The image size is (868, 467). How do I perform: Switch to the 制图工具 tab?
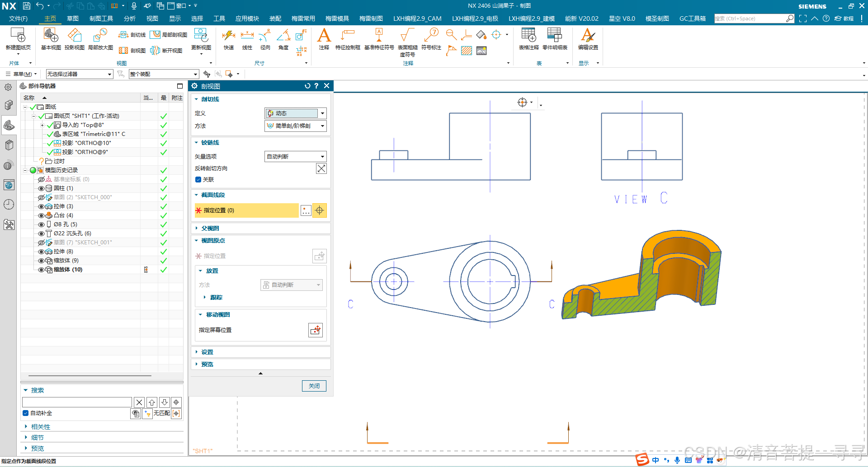click(x=101, y=19)
